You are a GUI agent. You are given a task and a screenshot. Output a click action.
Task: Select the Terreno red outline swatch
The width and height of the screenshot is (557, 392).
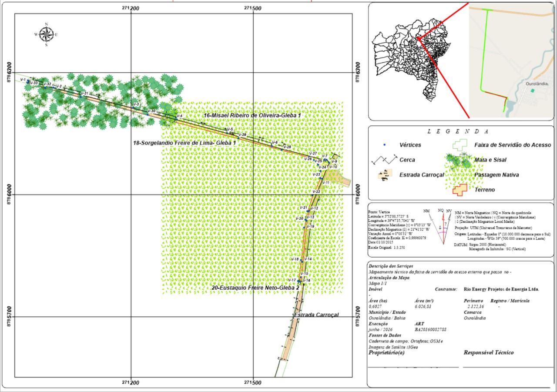(x=460, y=190)
